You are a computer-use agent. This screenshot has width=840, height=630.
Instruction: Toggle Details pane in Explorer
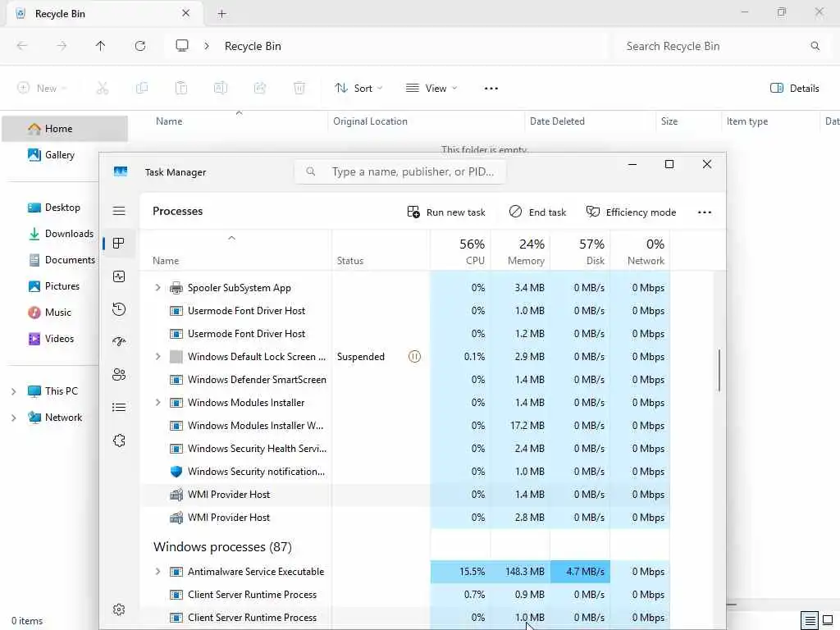794,89
